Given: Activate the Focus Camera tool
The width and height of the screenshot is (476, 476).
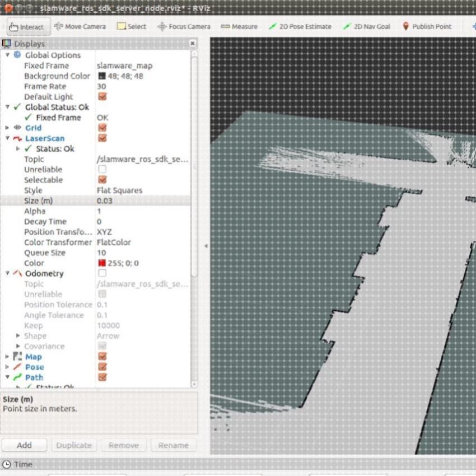Looking at the screenshot, I should 184,27.
